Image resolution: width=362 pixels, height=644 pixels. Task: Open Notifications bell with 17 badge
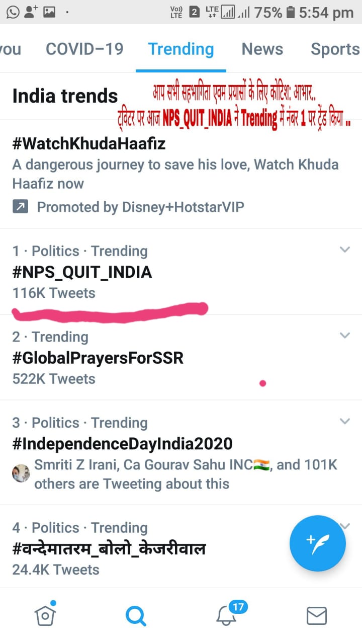[226, 614]
